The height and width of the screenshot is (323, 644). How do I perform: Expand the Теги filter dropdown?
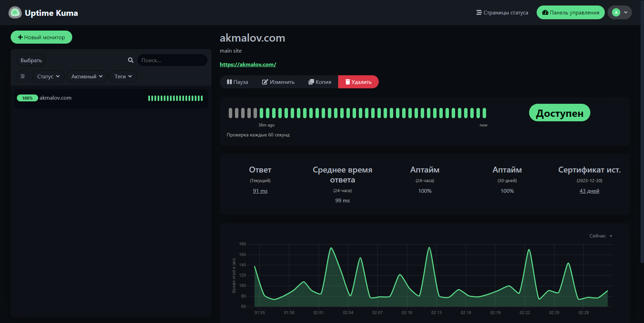tap(123, 76)
